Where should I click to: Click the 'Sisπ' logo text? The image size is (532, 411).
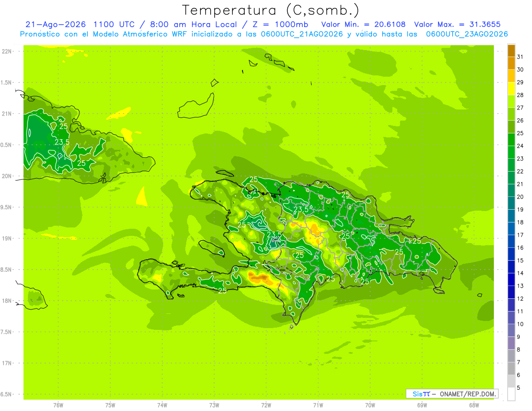(x=421, y=394)
